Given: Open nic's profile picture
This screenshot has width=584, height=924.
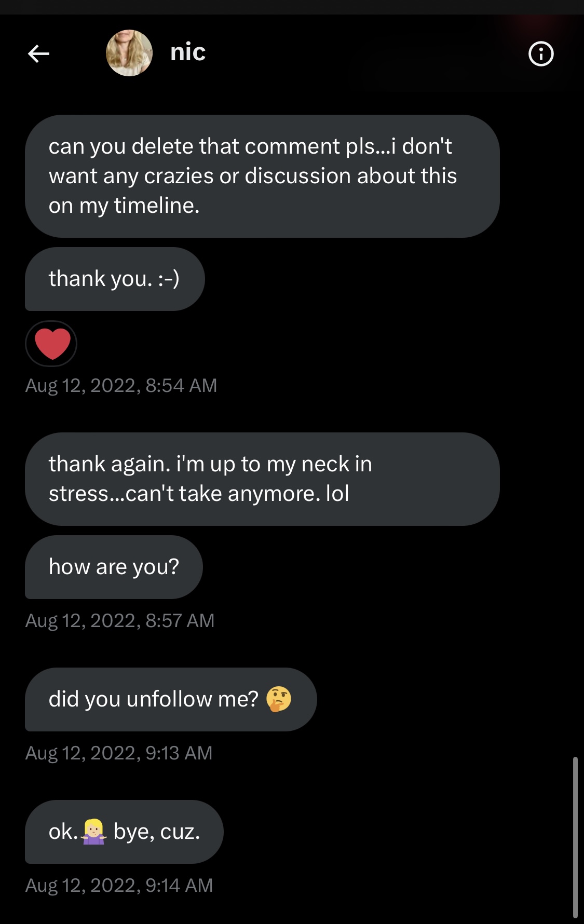Looking at the screenshot, I should [x=129, y=53].
